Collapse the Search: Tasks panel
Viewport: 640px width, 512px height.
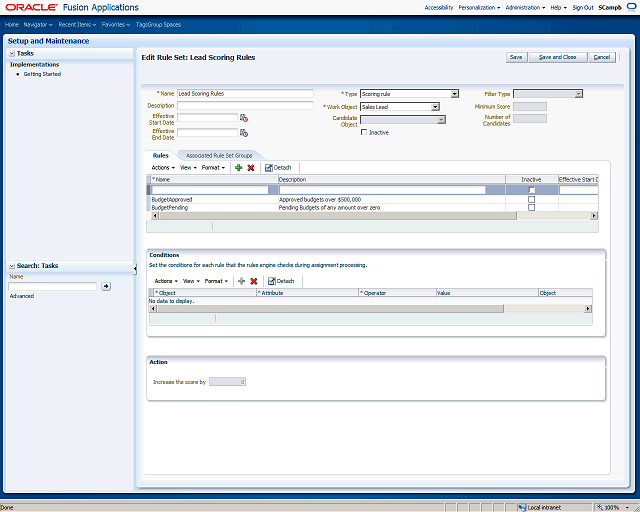(12, 266)
